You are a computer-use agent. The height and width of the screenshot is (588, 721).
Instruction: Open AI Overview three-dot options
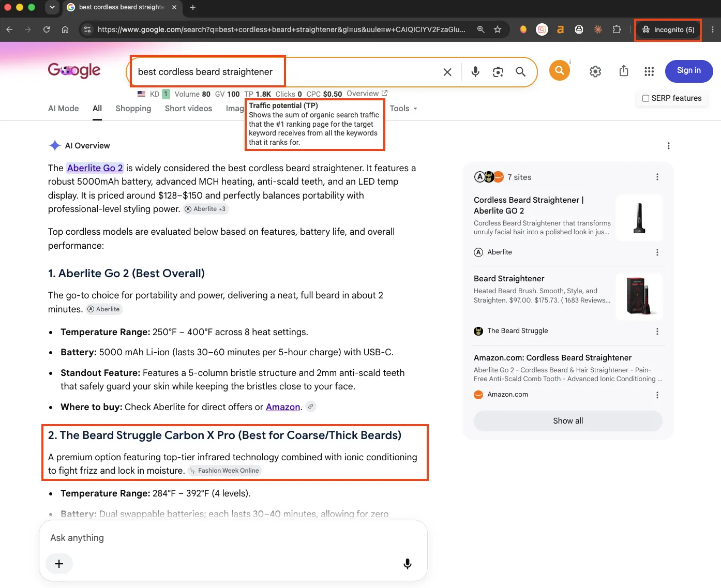669,146
